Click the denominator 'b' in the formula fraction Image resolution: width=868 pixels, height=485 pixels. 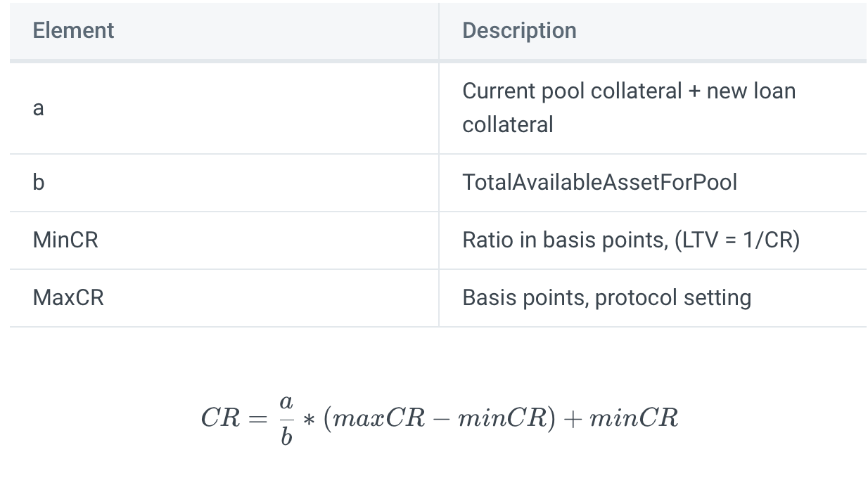[286, 436]
